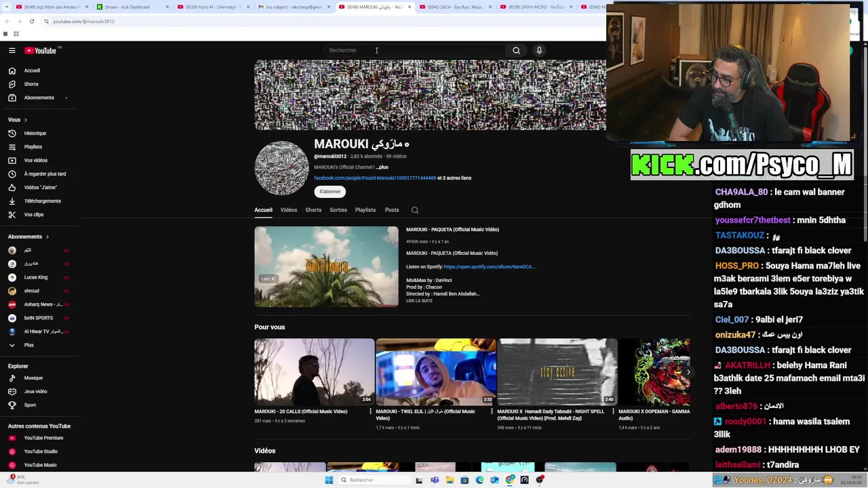Open Vos vidéos in the sidebar
Viewport: 868px width, 488px height.
35,161
